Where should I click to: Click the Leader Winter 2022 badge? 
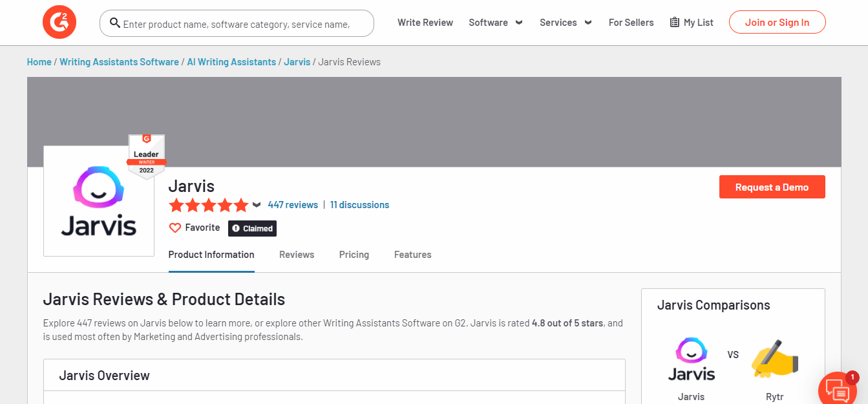pyautogui.click(x=147, y=156)
